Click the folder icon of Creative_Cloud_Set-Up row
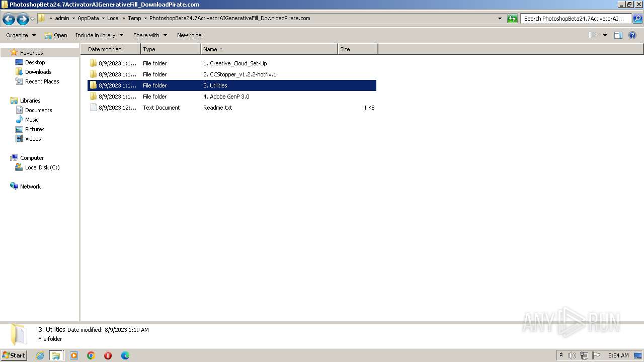Image resolution: width=644 pixels, height=362 pixels. tap(93, 63)
